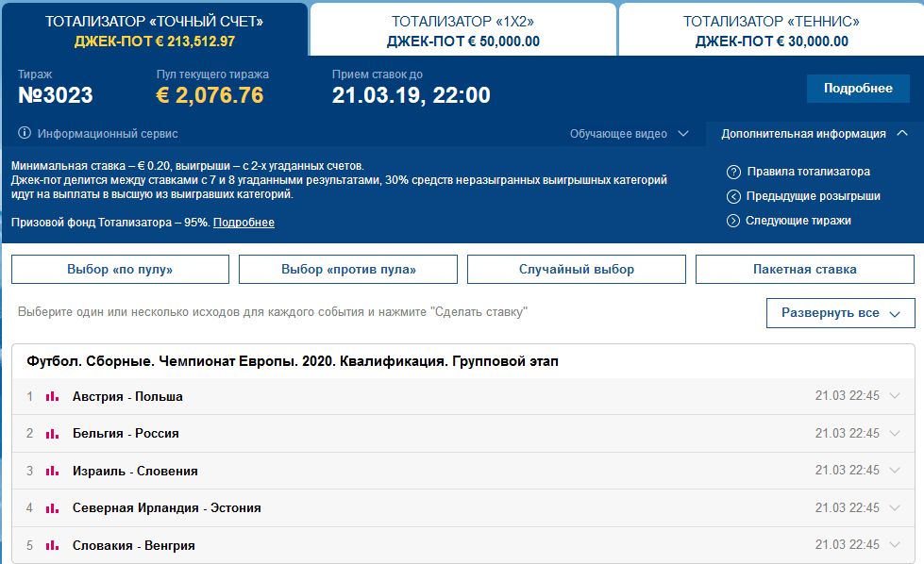Image resolution: width=924 pixels, height=564 pixels.
Task: Open statistics for Словакия - Венгрия
Action: coord(51,545)
